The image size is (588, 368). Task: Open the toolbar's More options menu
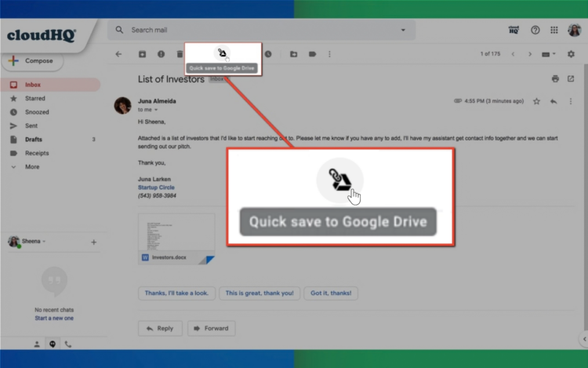point(329,54)
